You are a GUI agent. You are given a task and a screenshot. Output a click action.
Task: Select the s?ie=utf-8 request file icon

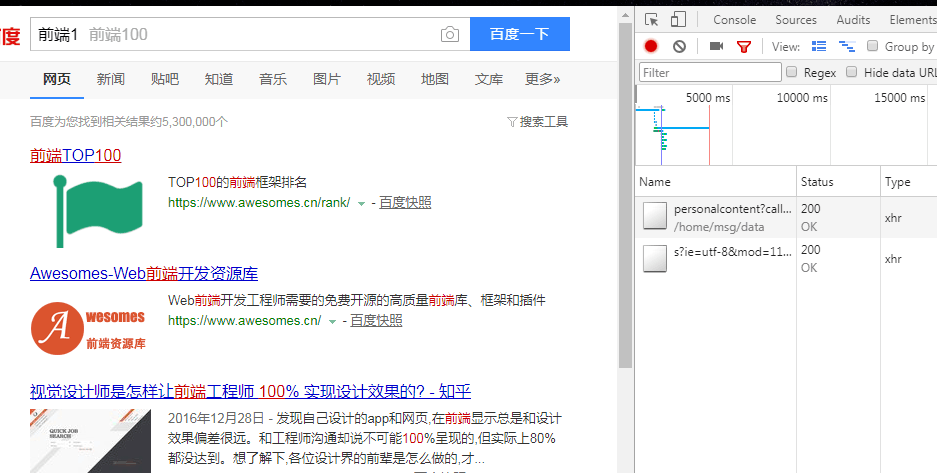654,258
